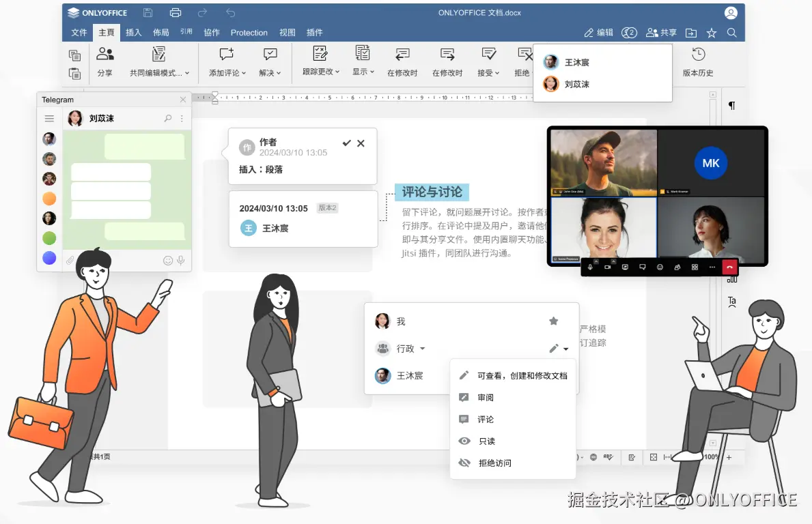Open the search magnifier in tab bar
This screenshot has height=524, width=812.
click(731, 33)
